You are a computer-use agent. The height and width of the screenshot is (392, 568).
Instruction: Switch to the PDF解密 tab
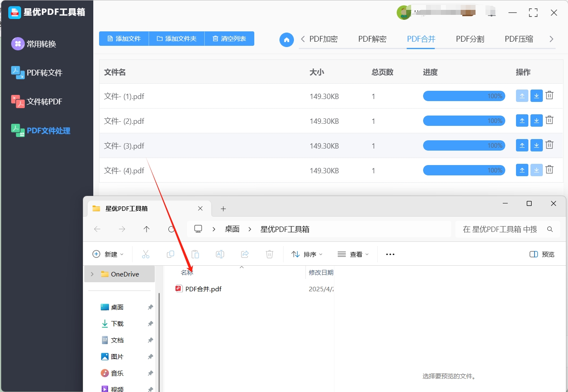(x=372, y=39)
